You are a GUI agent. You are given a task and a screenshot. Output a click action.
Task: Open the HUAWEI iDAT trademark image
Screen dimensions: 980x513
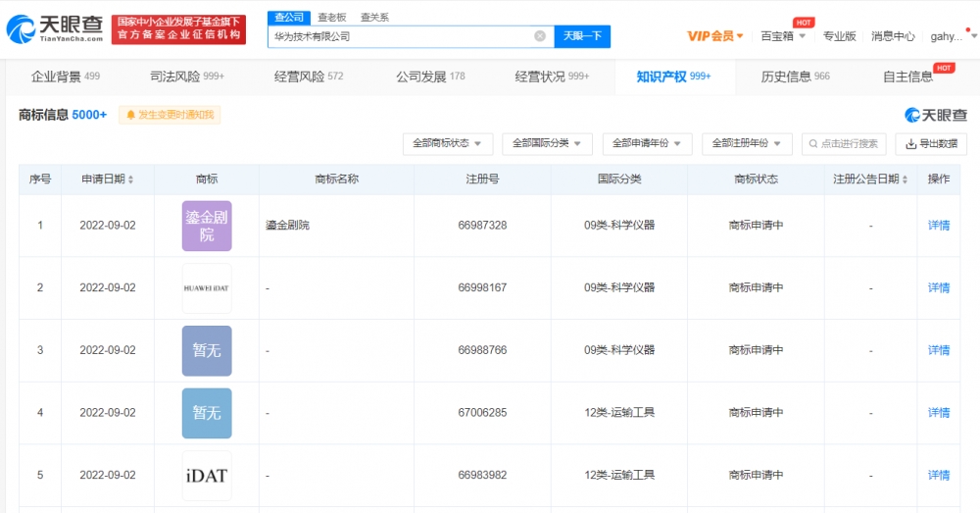tap(207, 288)
